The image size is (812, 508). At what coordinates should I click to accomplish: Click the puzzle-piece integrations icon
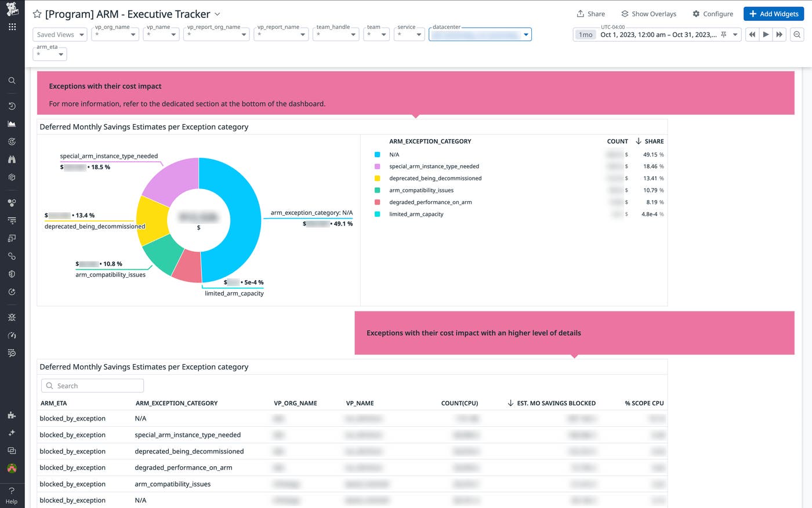12,415
